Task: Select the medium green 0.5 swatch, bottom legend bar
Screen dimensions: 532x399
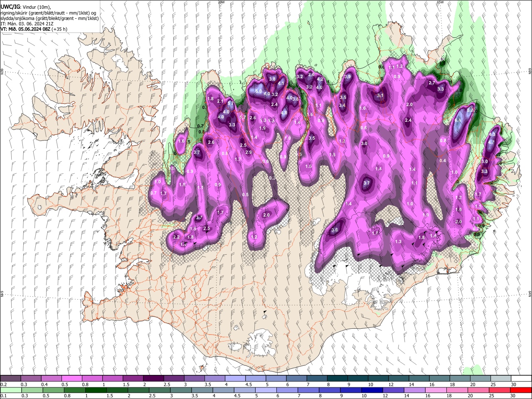Action: coord(54,390)
